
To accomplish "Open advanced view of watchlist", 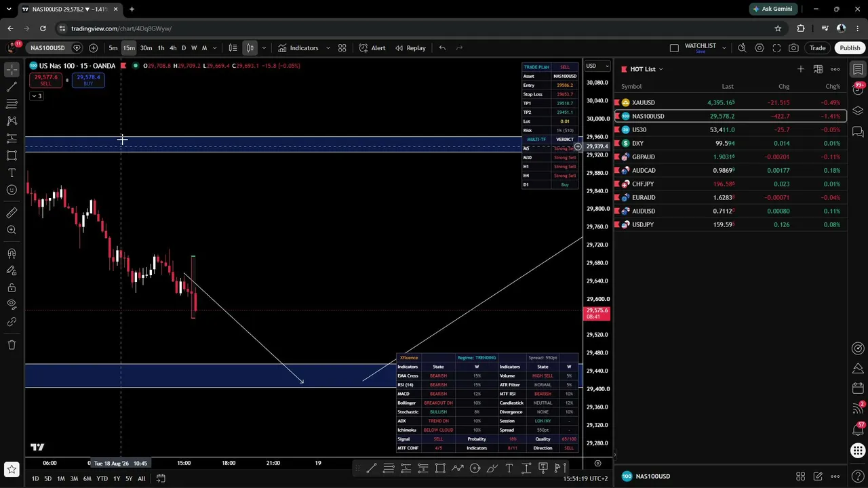I will (x=818, y=69).
